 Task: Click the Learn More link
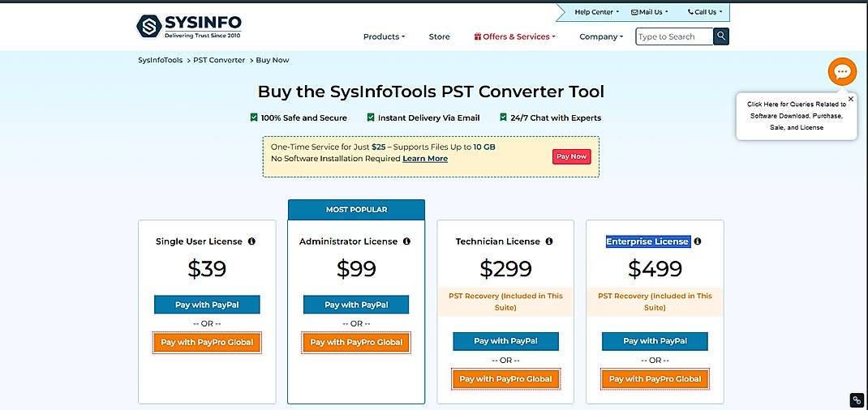425,159
